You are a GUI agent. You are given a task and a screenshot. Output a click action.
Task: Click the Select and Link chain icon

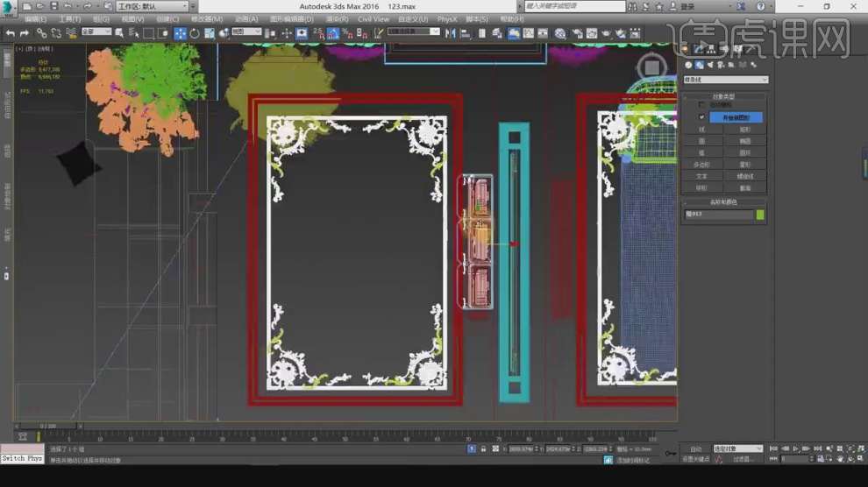[x=41, y=33]
